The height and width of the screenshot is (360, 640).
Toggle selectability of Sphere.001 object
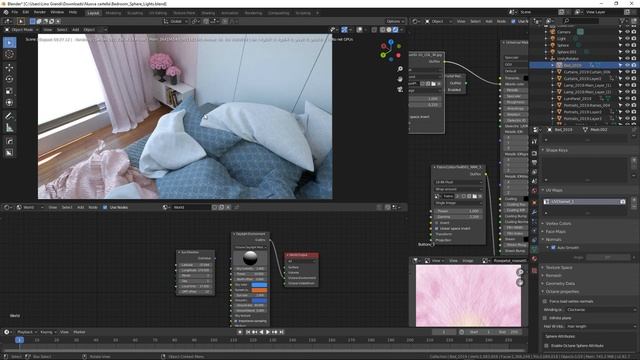621,52
